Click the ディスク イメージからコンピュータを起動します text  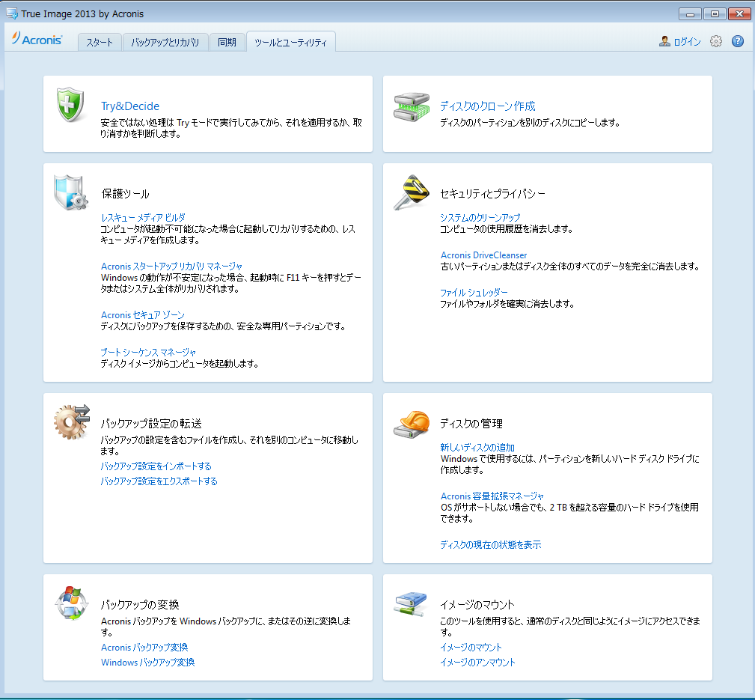(180, 364)
